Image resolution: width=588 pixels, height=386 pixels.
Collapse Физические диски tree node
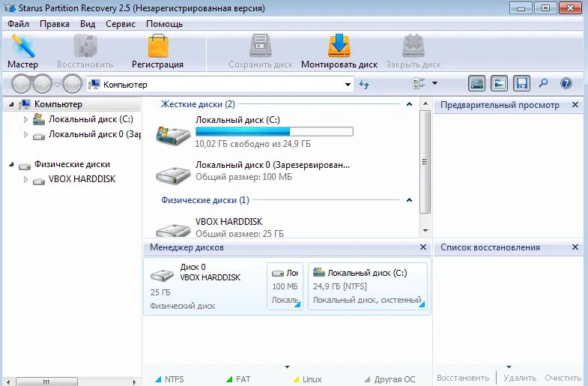coord(12,164)
